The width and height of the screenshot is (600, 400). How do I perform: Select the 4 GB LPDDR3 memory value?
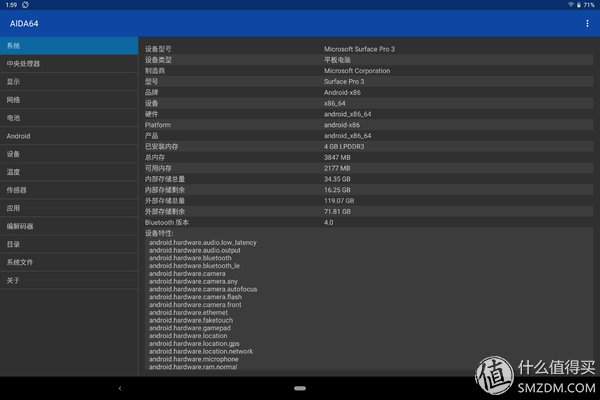click(x=344, y=147)
